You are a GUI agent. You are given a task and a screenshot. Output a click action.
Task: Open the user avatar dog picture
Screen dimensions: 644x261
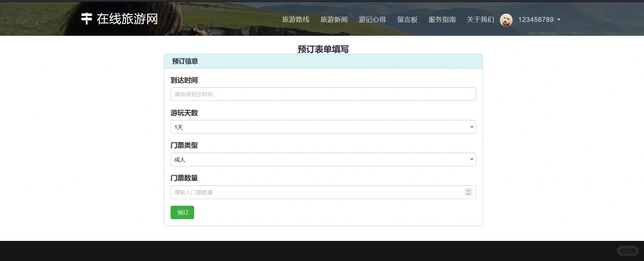[x=506, y=20]
